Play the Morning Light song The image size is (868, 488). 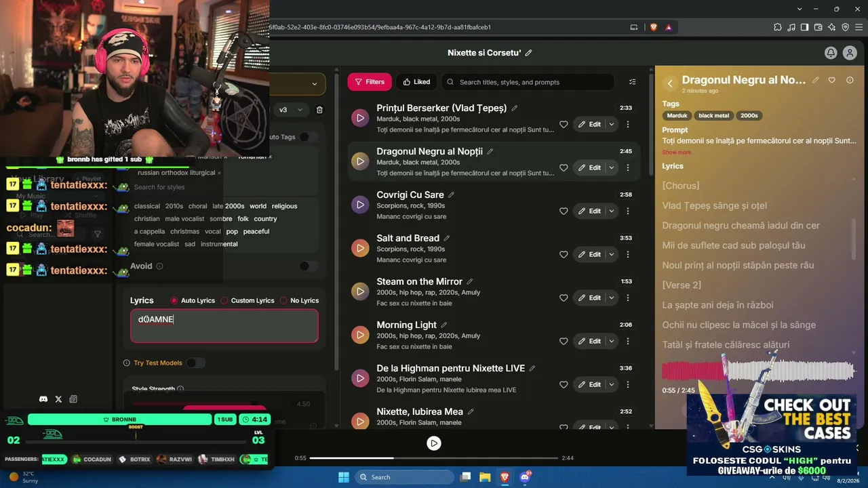360,335
